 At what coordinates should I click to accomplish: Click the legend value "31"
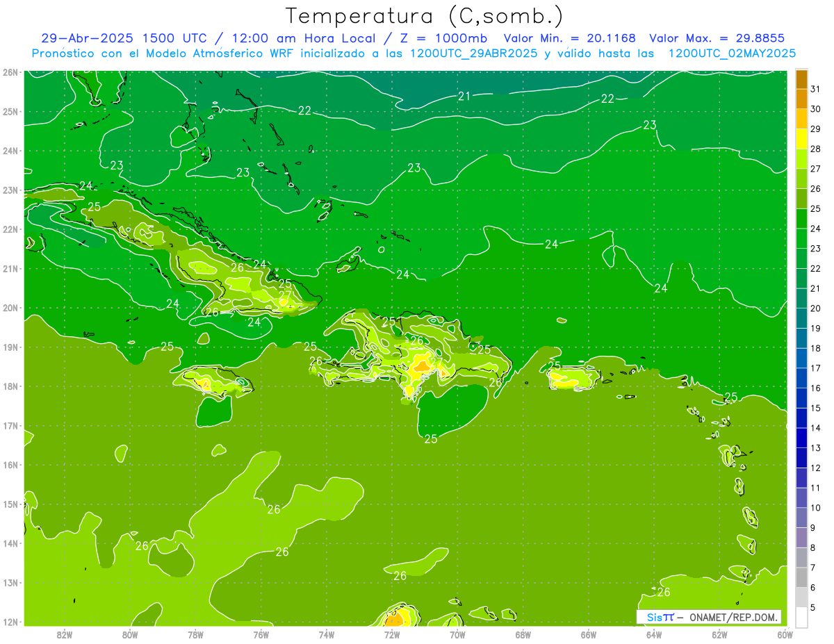(815, 89)
